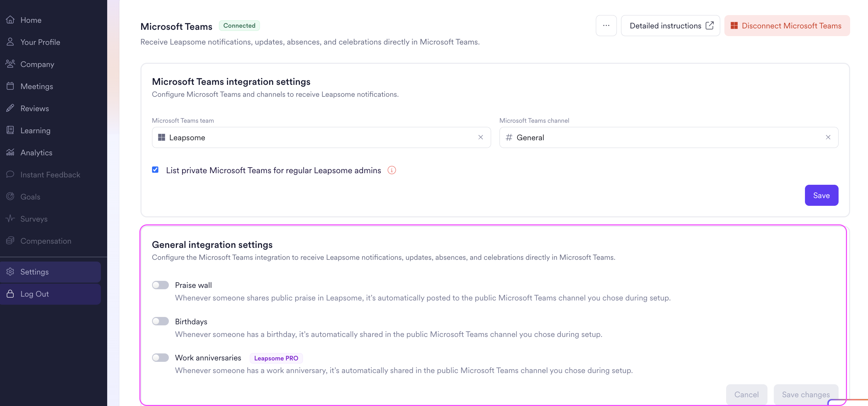Open the three-dots more options menu

coord(606,26)
